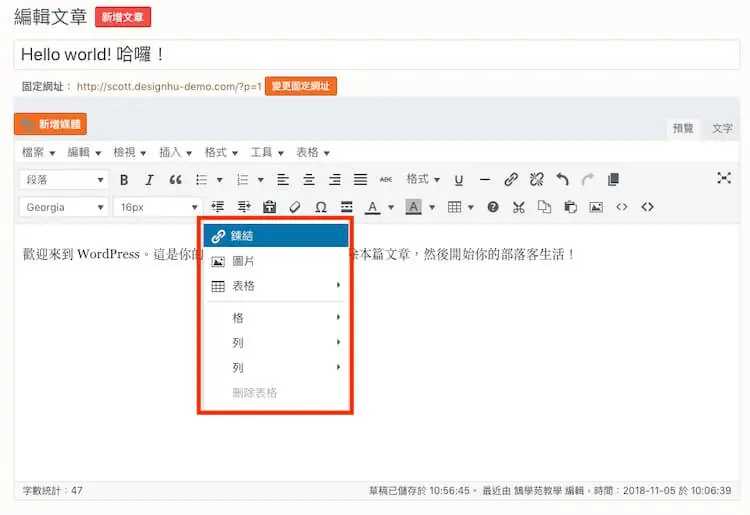Open the 編輯 menu

[x=84, y=153]
